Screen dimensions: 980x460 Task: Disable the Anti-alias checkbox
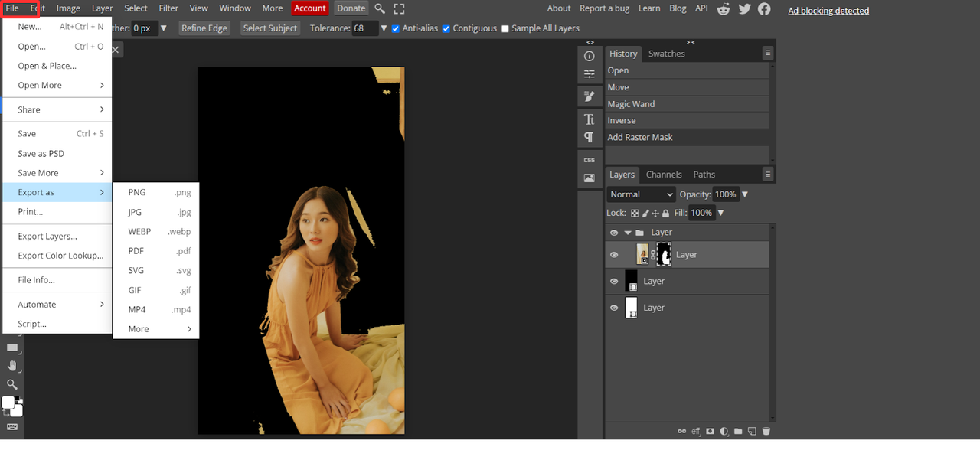click(x=396, y=28)
